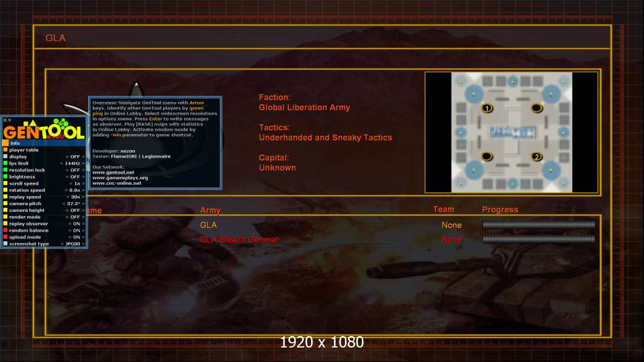Select the screenshot type menu entry label
Screen dimensions: 644x362
click(x=29, y=244)
